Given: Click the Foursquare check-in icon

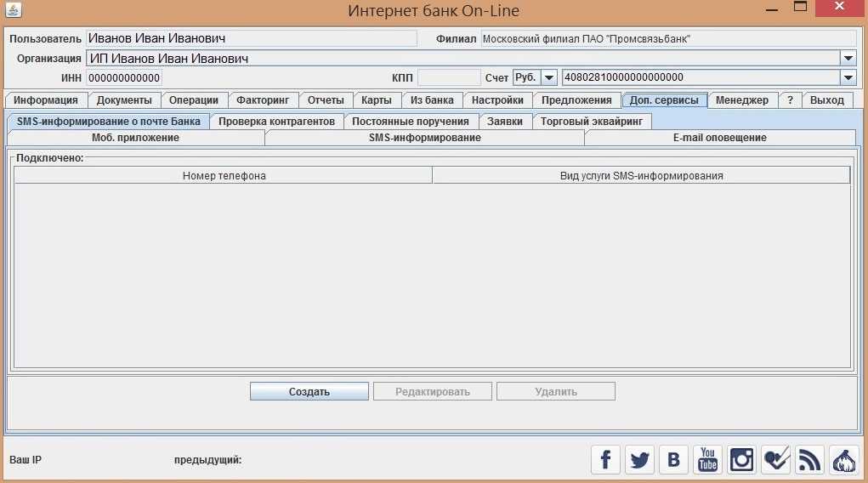Looking at the screenshot, I should [x=775, y=460].
